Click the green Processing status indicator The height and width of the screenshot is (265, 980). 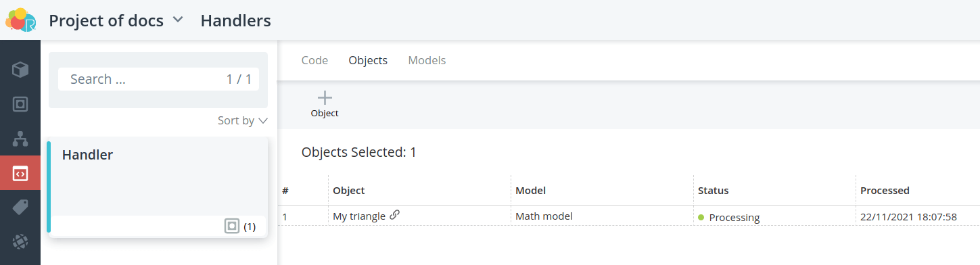tap(701, 217)
